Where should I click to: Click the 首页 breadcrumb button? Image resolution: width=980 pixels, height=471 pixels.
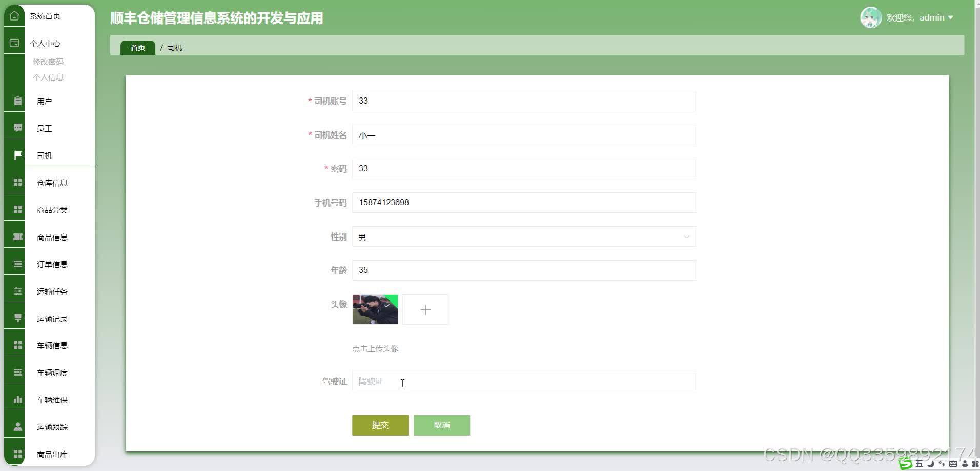tap(138, 48)
